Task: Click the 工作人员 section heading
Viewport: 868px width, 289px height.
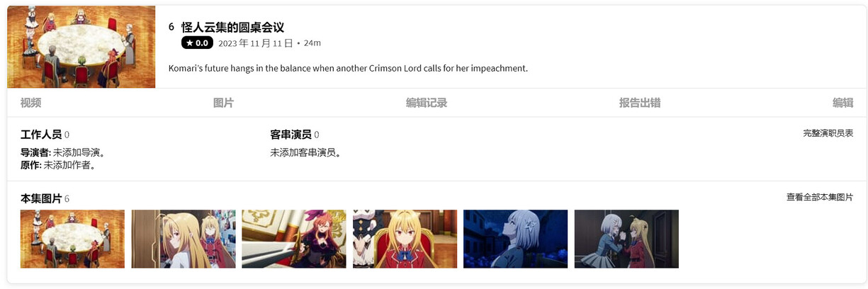Action: click(x=41, y=135)
